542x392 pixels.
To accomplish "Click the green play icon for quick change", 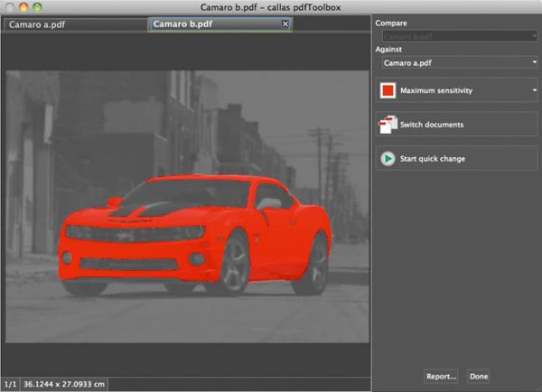I will (x=388, y=159).
